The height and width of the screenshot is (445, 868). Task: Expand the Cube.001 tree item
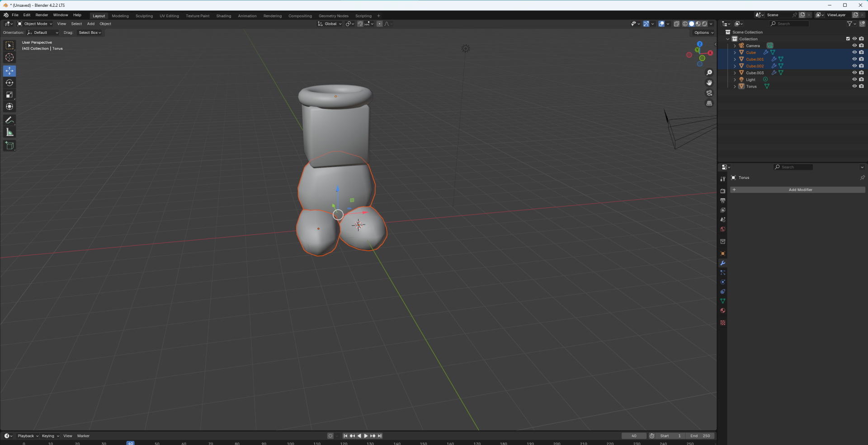[735, 59]
